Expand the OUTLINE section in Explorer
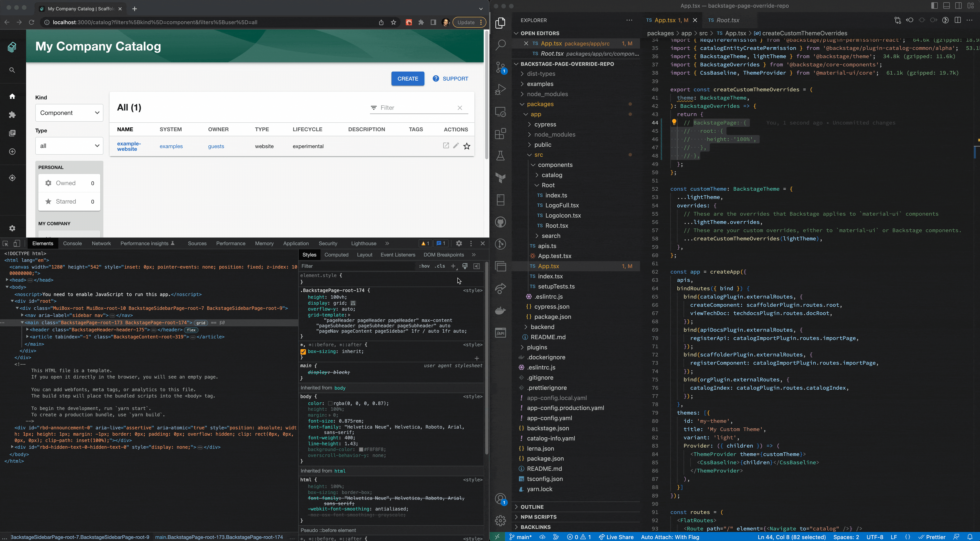Viewport: 980px width, 541px height. coord(532,507)
